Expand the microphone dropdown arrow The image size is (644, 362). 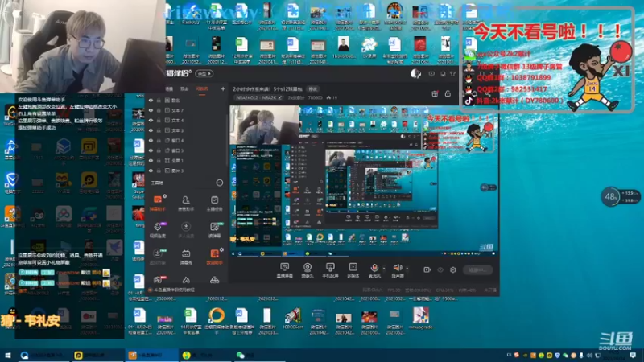(x=384, y=269)
